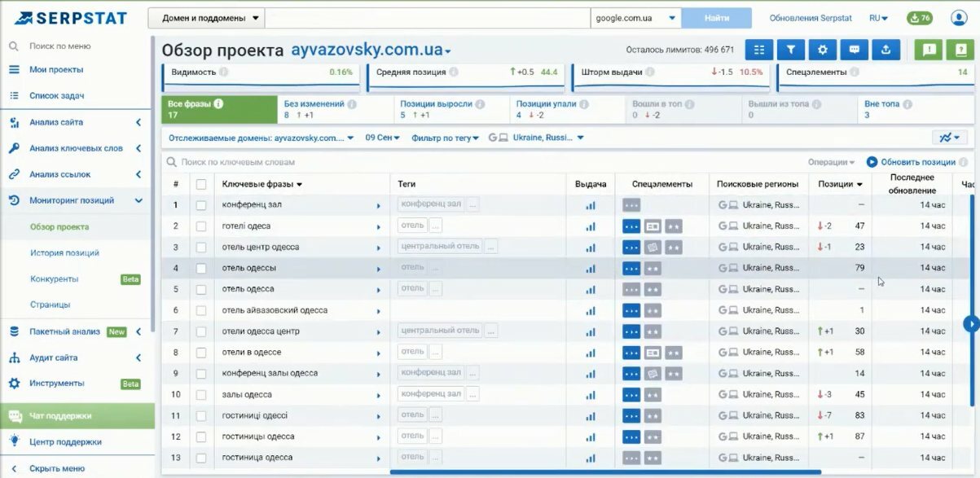The height and width of the screenshot is (478, 980).
Task: Check the box for гостиница одесса
Action: tap(201, 458)
